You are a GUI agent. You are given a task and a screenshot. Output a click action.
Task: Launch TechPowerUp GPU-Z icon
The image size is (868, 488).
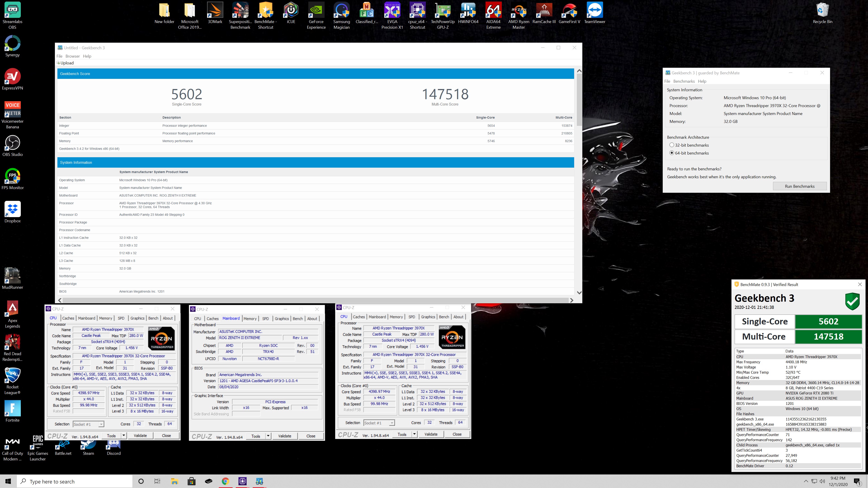pos(443,15)
